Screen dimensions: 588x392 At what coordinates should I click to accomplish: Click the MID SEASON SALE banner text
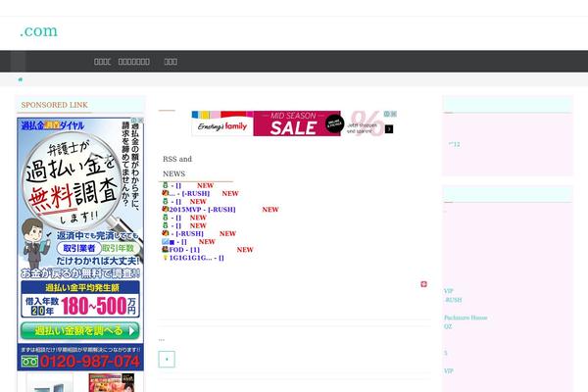pos(294,123)
